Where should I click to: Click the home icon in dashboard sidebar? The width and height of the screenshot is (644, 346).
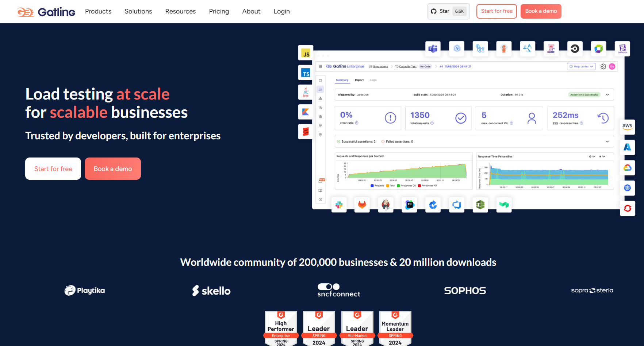pyautogui.click(x=320, y=80)
